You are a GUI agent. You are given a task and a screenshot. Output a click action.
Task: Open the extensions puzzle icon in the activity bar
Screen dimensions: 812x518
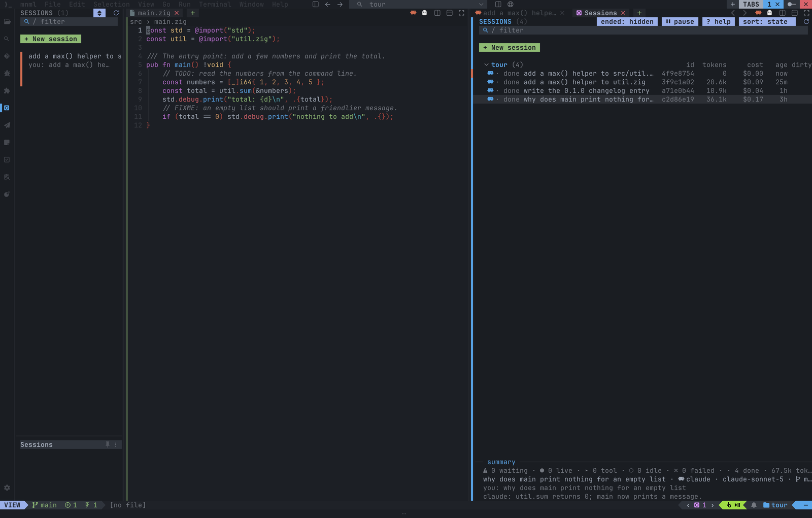coord(7,91)
